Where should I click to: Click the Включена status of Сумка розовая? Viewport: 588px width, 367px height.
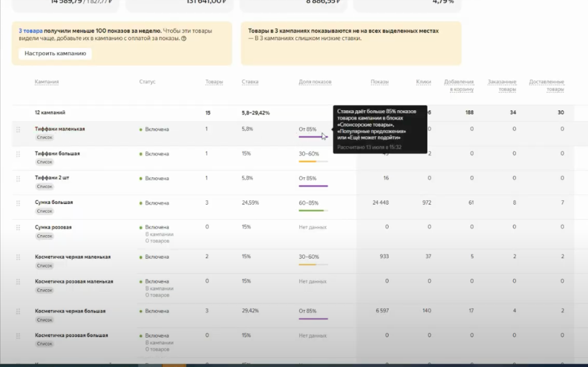click(157, 227)
